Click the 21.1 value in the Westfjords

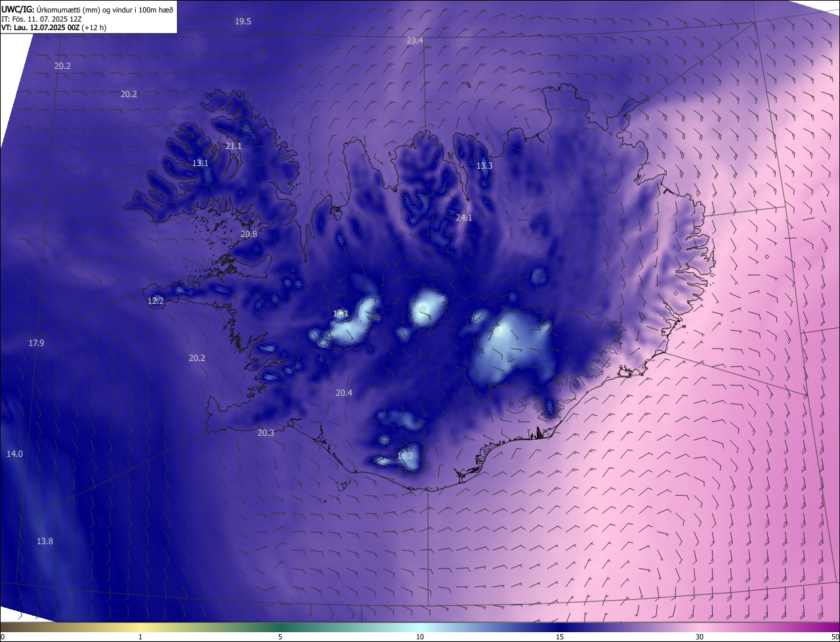234,146
